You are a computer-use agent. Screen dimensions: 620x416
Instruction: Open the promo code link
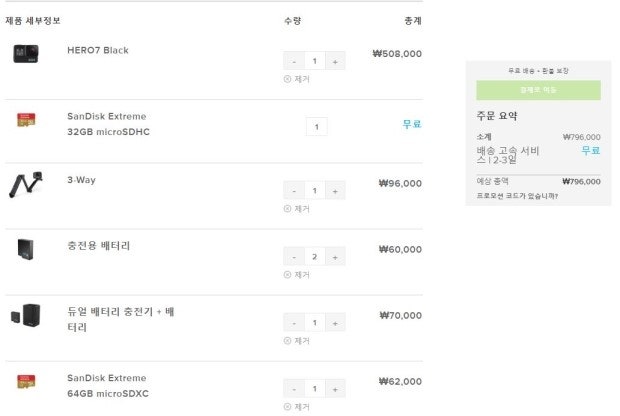click(x=518, y=196)
